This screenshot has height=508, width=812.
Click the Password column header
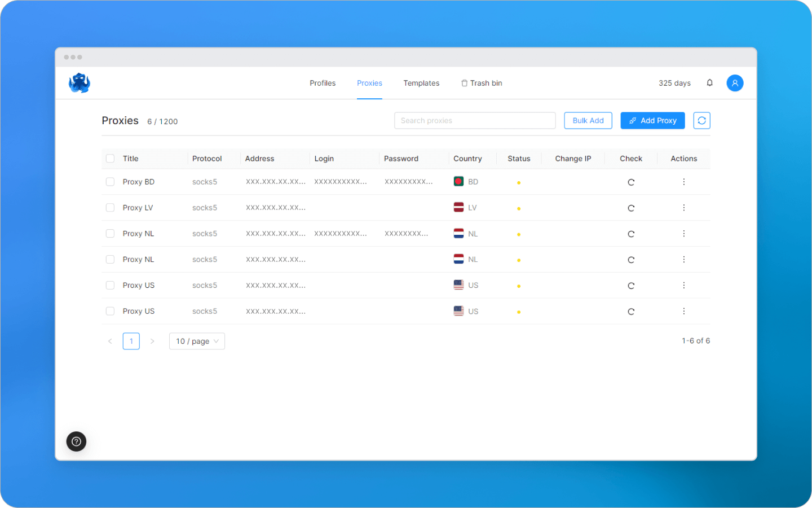coord(401,159)
